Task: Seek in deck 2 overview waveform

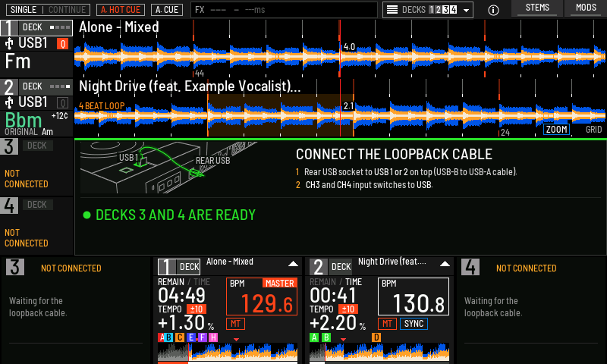Action: (379, 351)
